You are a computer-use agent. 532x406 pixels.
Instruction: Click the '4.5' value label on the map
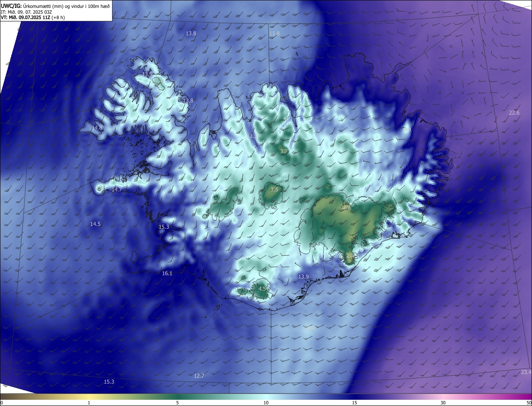pyautogui.click(x=262, y=289)
